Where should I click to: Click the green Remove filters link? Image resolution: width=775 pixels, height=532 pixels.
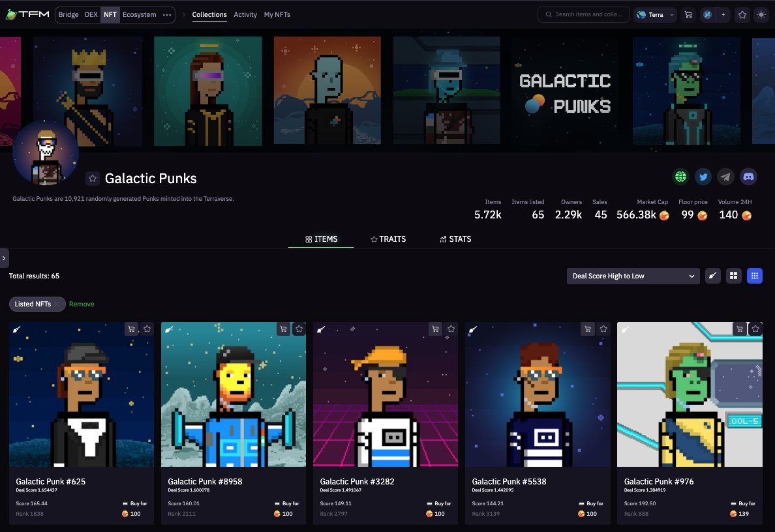(82, 304)
